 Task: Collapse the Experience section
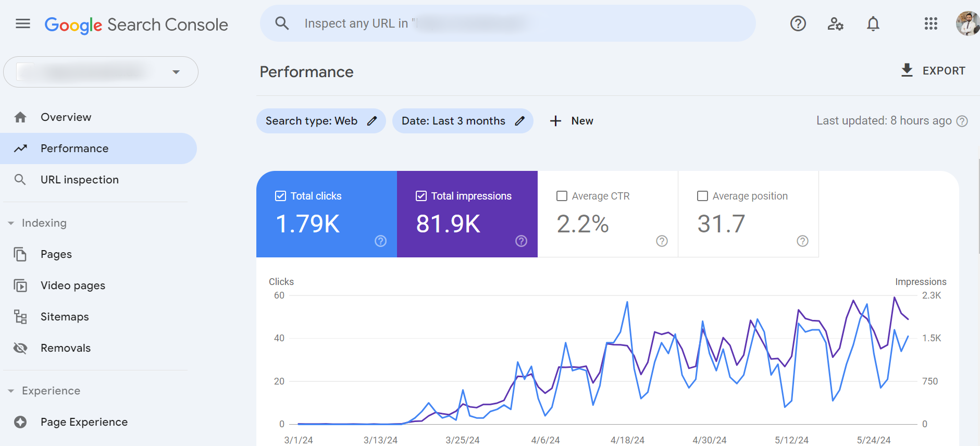pos(11,391)
